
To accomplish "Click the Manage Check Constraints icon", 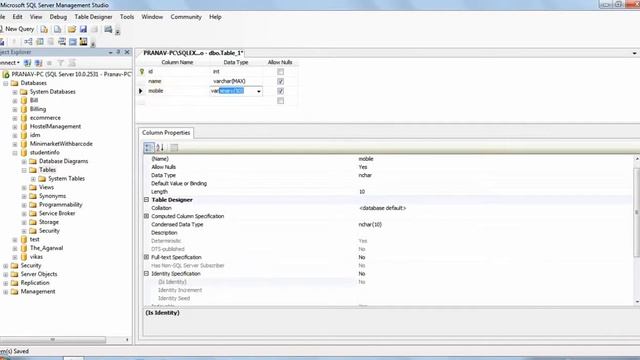I will (x=73, y=42).
